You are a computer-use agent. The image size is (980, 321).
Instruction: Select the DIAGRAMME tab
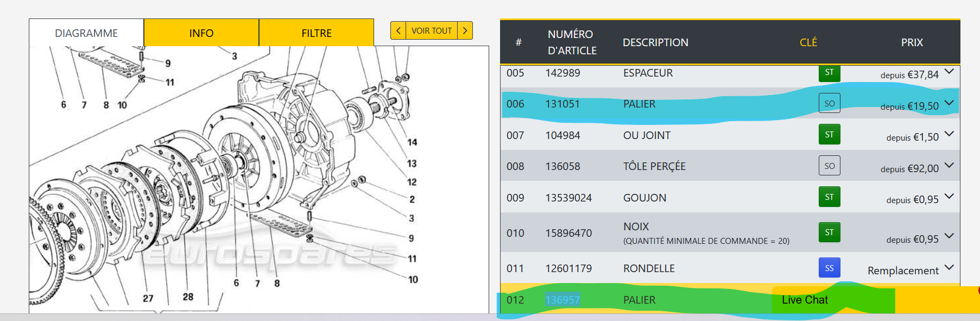click(86, 33)
